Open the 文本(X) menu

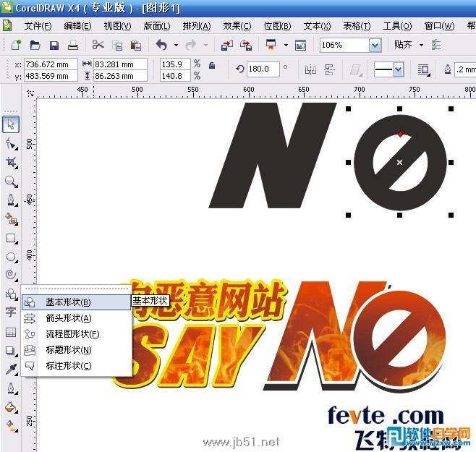[317, 26]
